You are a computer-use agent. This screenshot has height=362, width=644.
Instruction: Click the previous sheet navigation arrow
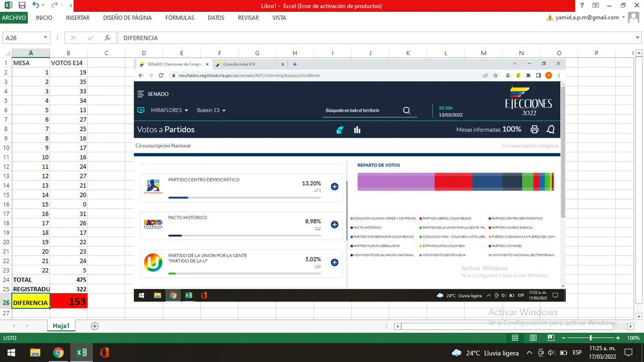coord(13,326)
